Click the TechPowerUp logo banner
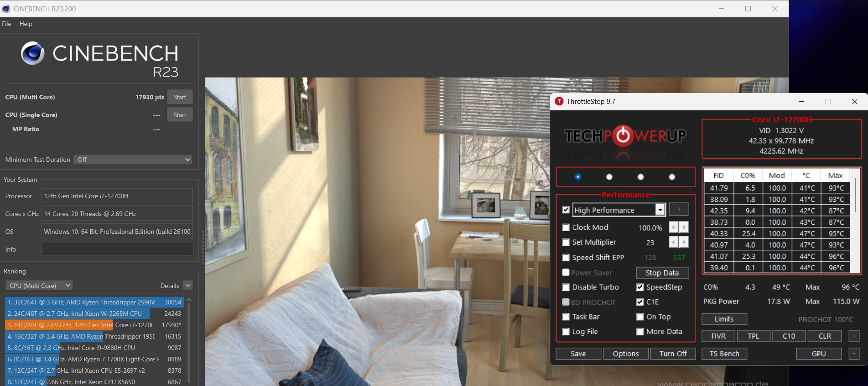The image size is (868, 386). coord(625,136)
